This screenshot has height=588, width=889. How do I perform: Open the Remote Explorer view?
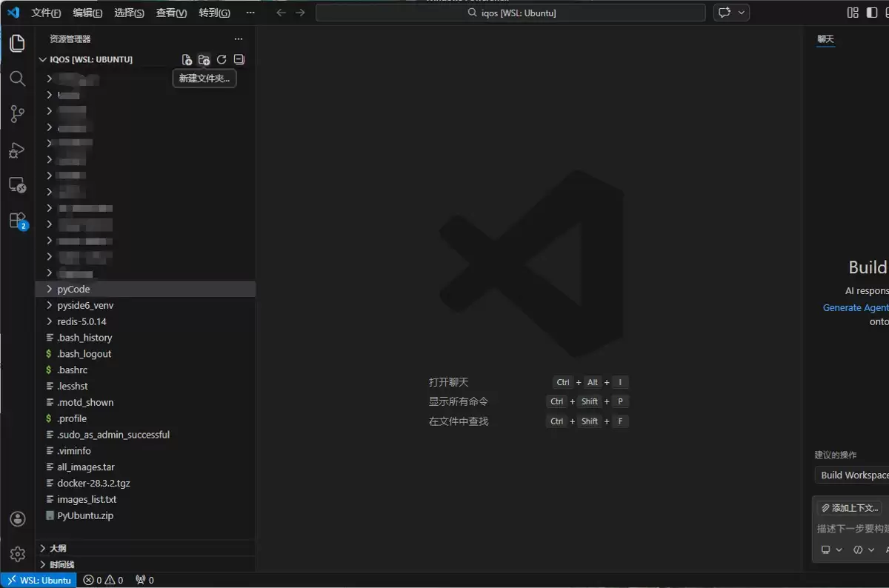tap(18, 184)
